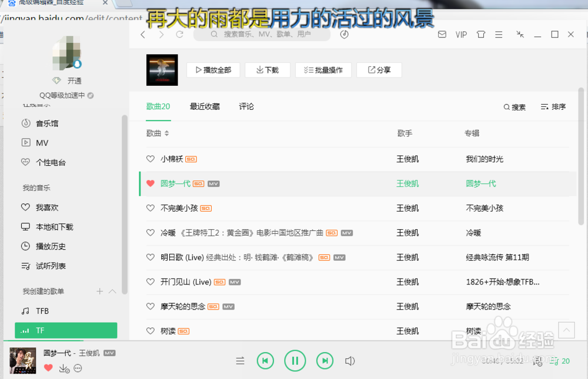Switch to the 最近收藏 tab
Screen dimensions: 588x379
click(205, 106)
